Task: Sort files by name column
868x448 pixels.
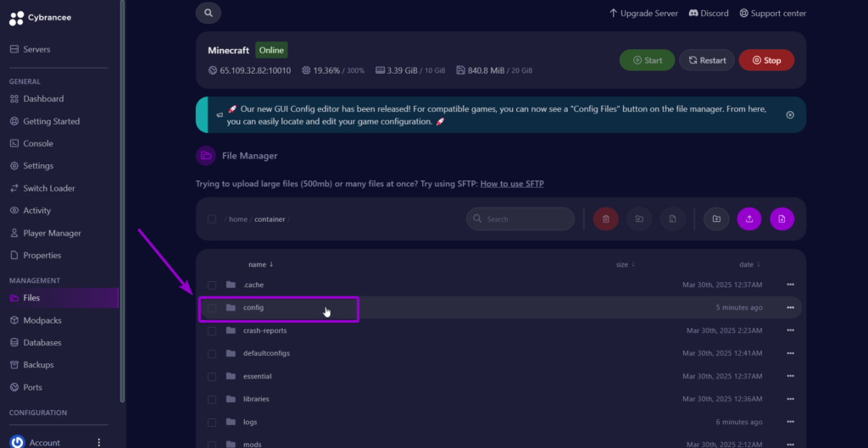Action: click(x=261, y=264)
